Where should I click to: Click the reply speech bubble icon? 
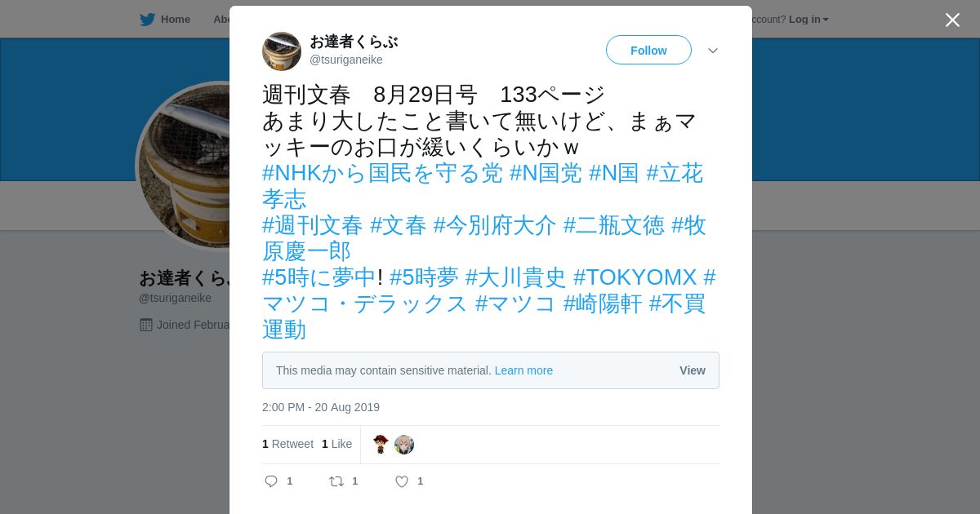[x=271, y=481]
